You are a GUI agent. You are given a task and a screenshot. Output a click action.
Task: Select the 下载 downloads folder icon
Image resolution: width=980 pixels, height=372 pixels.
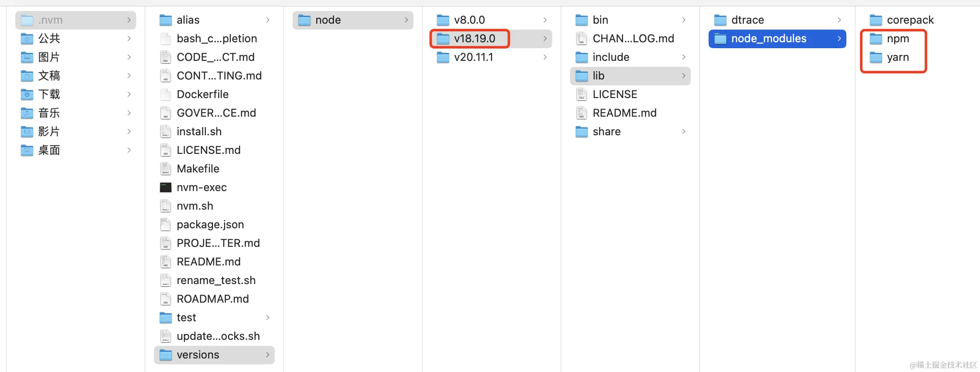(x=27, y=94)
